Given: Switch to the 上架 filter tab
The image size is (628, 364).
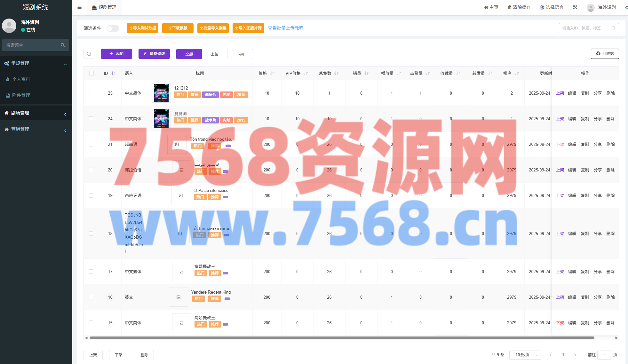Looking at the screenshot, I should point(214,54).
